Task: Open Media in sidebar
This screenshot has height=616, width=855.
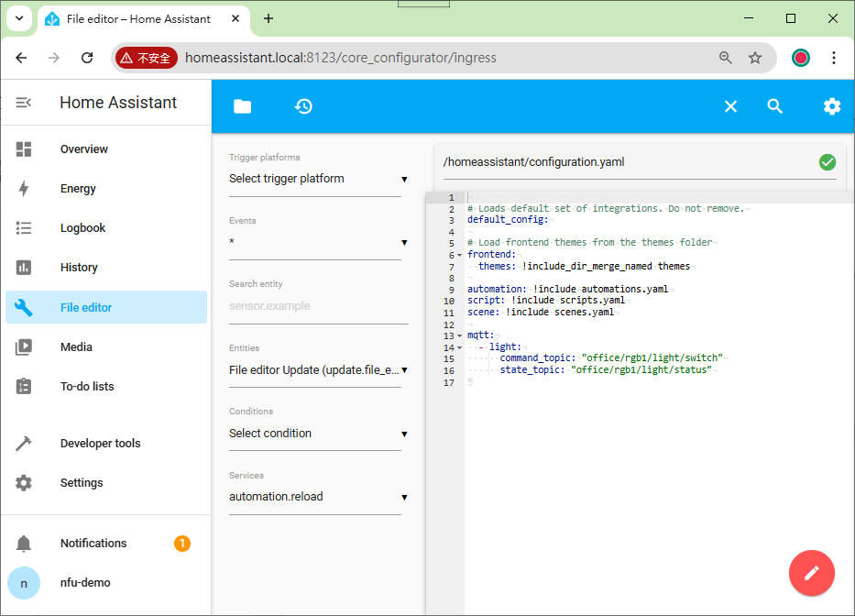Action: [76, 347]
